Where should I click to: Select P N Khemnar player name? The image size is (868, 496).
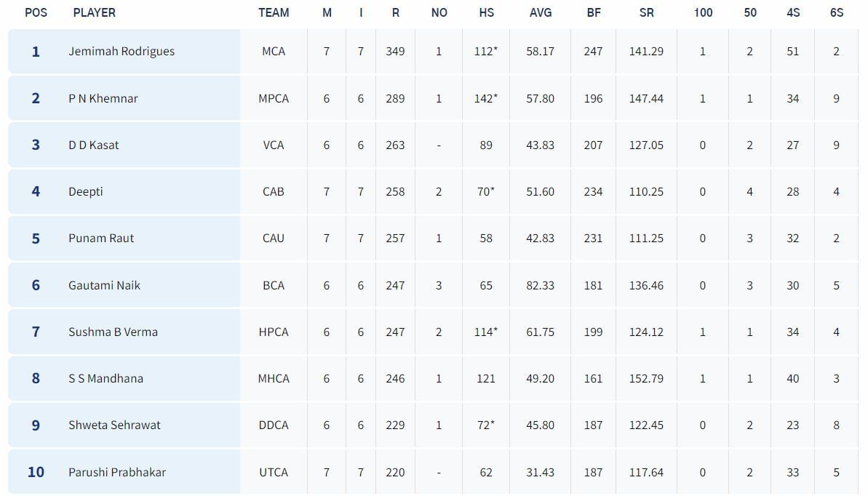pos(103,98)
